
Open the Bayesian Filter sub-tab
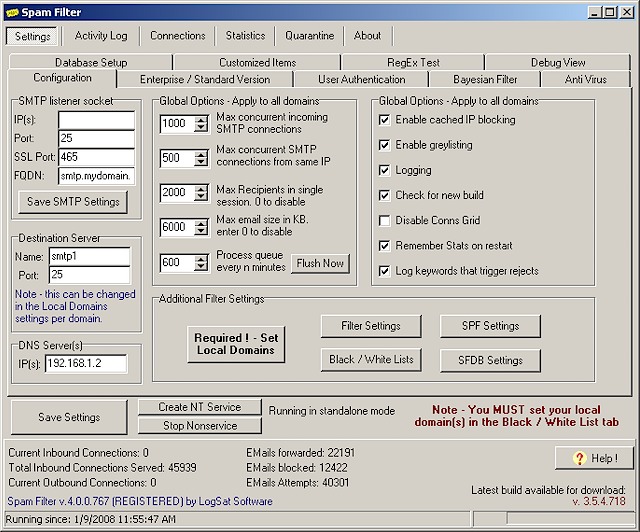(x=485, y=79)
